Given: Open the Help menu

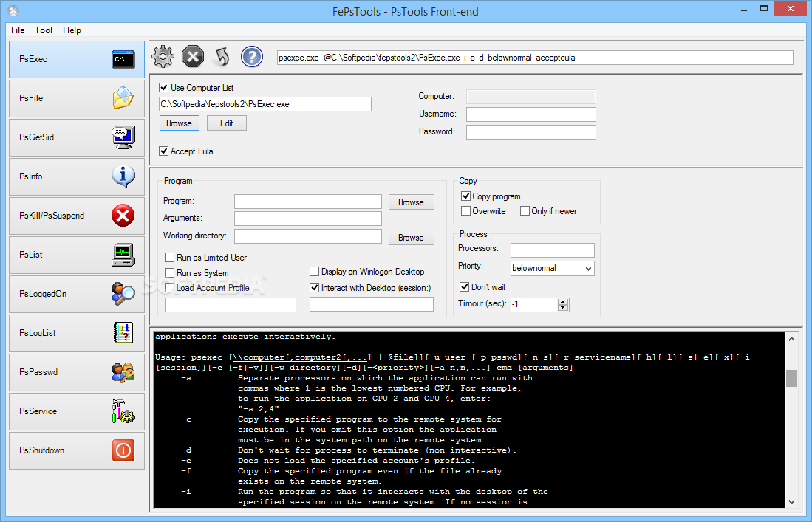Looking at the screenshot, I should (x=72, y=30).
